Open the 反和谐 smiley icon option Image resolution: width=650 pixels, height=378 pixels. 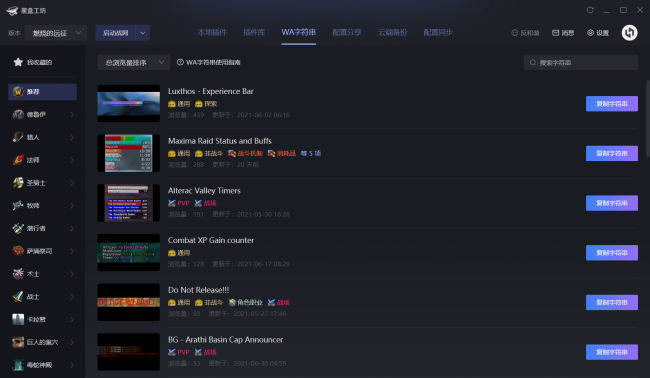pos(515,33)
